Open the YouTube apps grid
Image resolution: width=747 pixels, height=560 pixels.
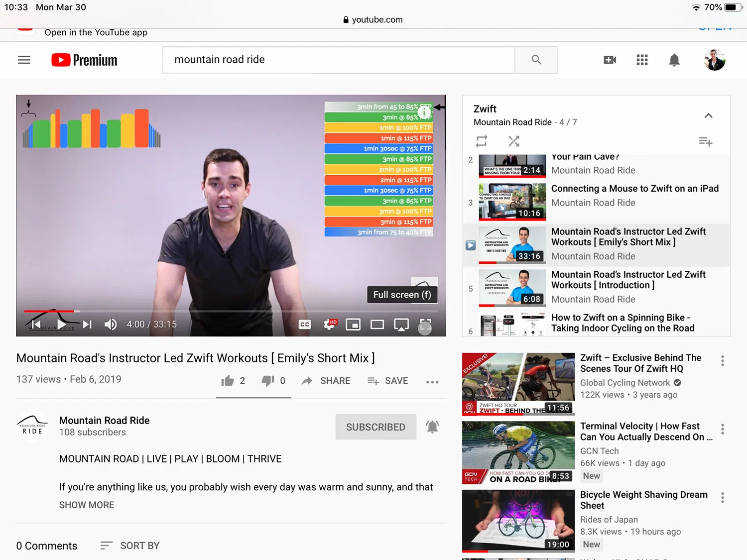[x=642, y=60]
